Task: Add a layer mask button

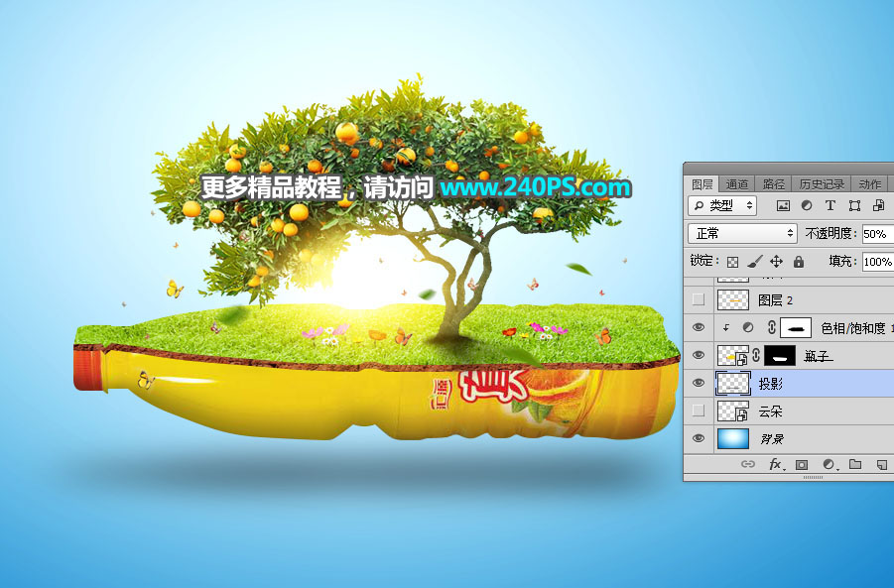Action: (801, 465)
